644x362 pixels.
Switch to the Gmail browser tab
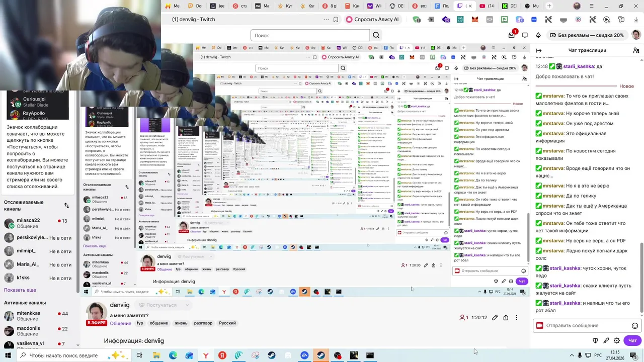click(173, 6)
